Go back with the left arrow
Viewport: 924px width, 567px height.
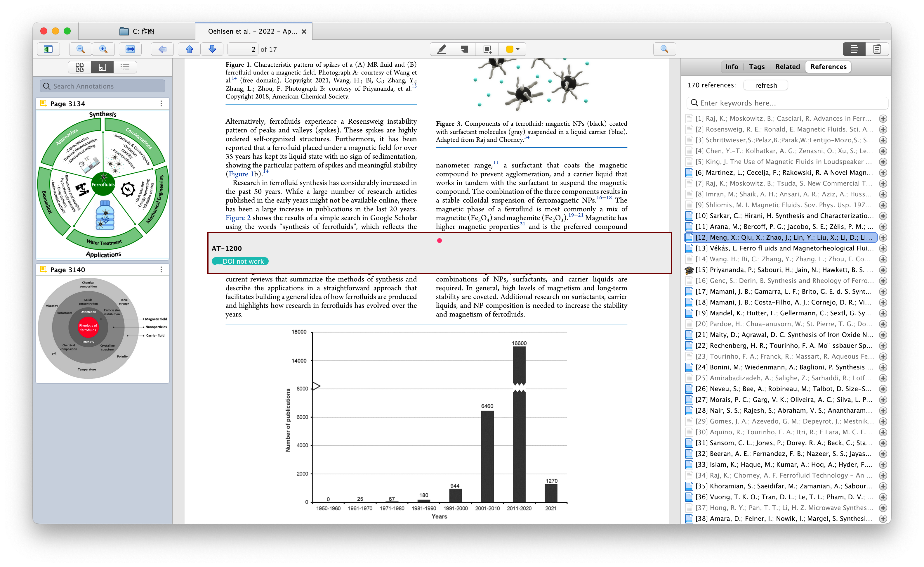(x=162, y=49)
